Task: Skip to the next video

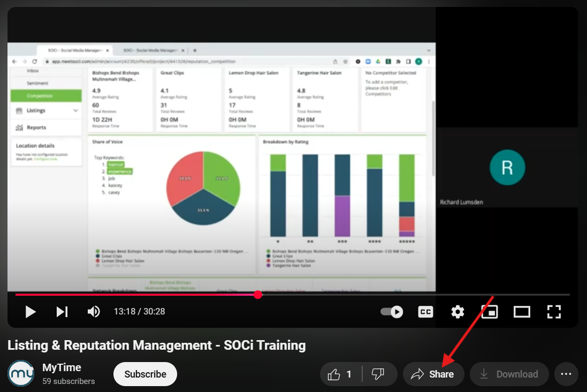Action: coord(62,312)
